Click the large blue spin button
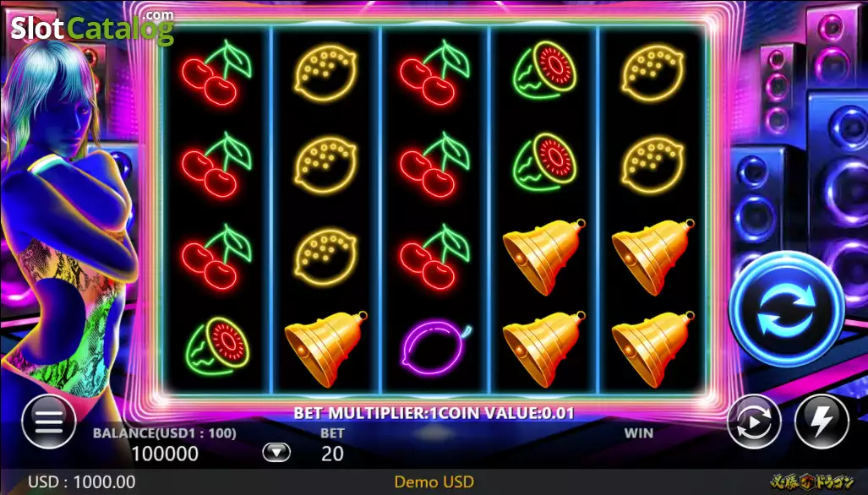The image size is (868, 495). [x=787, y=308]
